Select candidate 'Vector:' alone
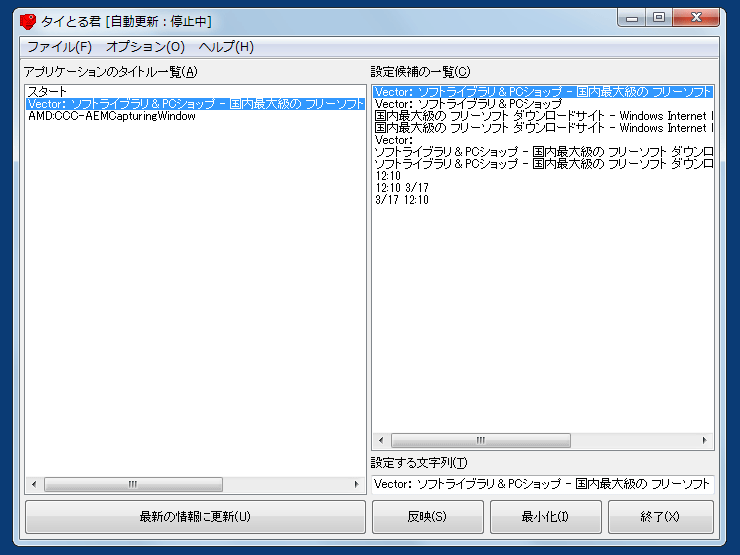 tap(543, 140)
